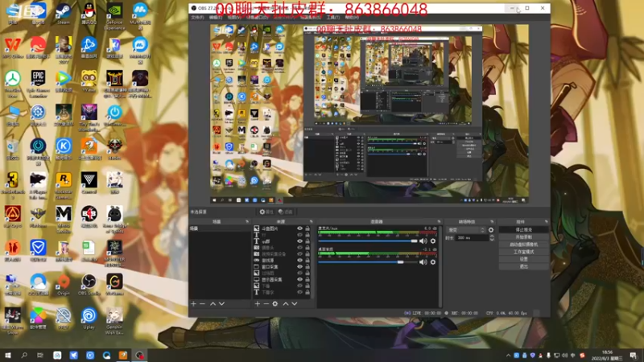Launch the Uplay desktop shortcut
Screen dimensions: 644x362
(89, 319)
